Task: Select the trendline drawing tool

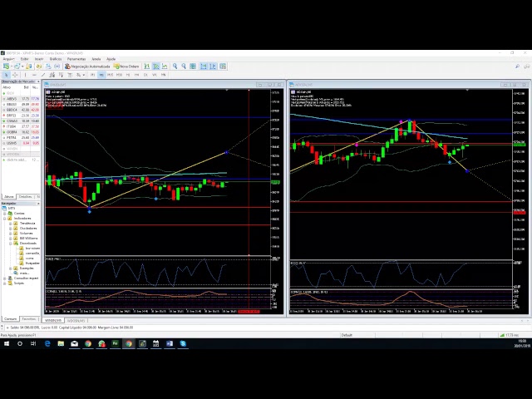Action: [x=43, y=75]
